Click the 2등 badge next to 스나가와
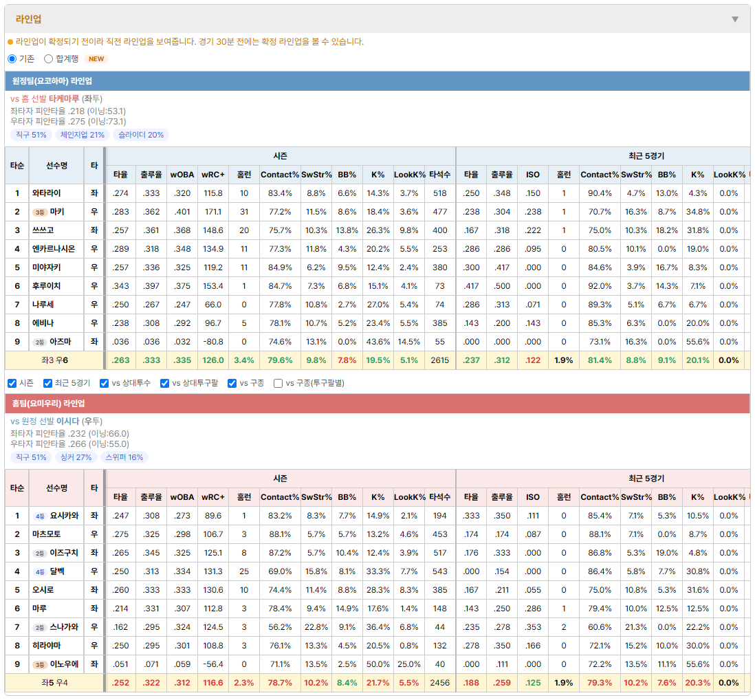 39,628
